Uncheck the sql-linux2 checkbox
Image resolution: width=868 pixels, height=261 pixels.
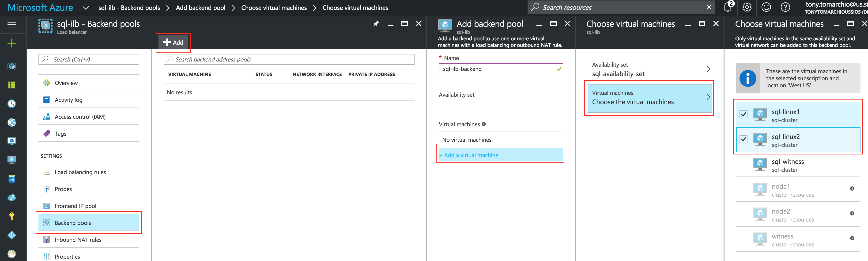click(x=743, y=139)
